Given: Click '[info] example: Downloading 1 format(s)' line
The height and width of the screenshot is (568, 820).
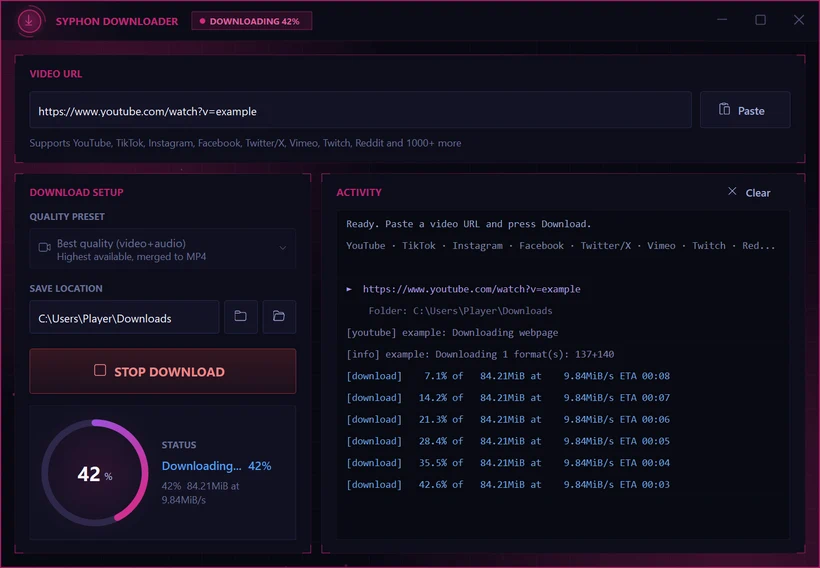Looking at the screenshot, I should 480,355.
